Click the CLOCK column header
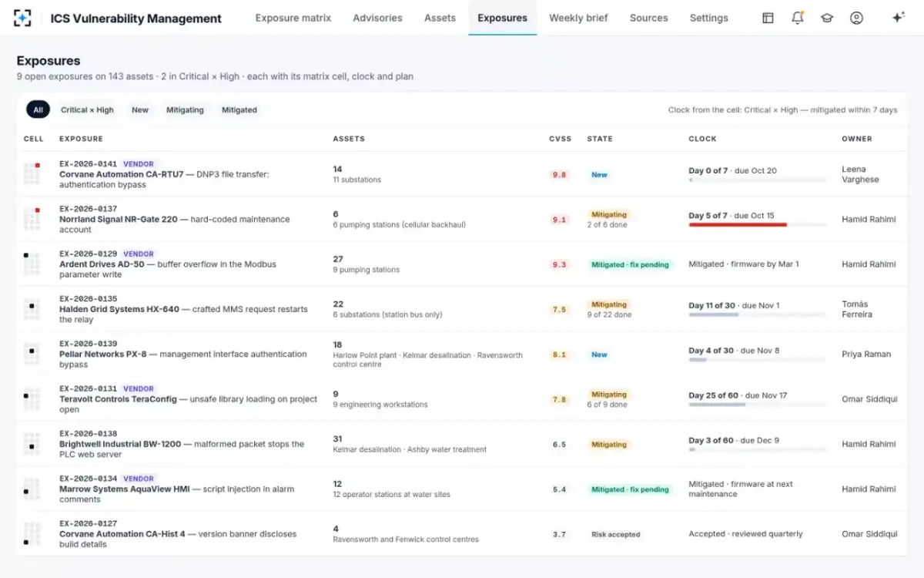Screen dimensions: 924x578 702,139
